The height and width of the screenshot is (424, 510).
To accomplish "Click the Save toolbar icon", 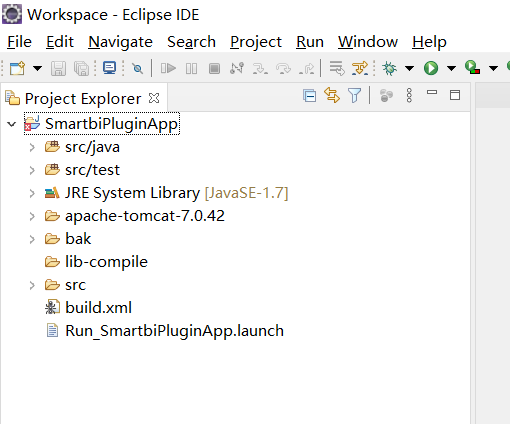I will pyautogui.click(x=58, y=68).
